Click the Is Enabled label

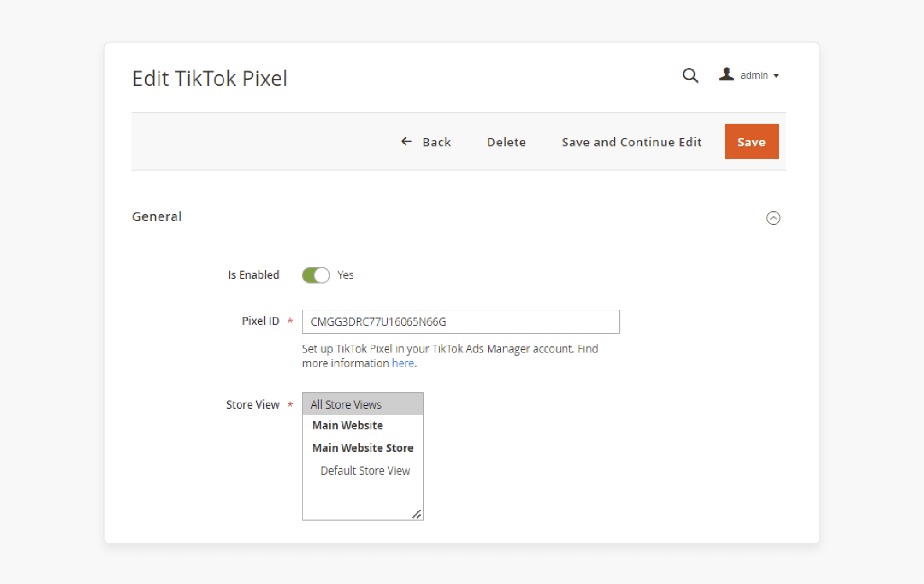[254, 275]
